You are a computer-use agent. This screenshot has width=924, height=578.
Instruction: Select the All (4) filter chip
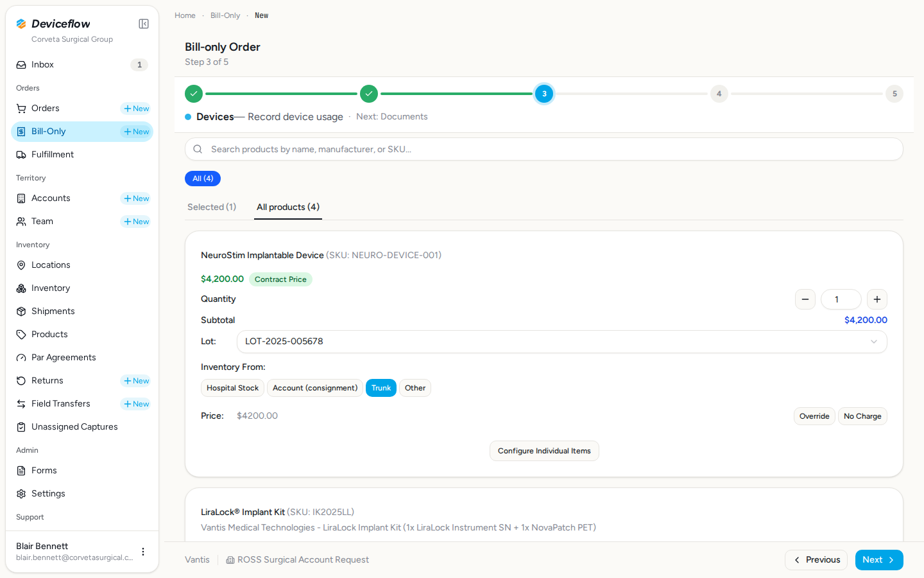(x=203, y=179)
